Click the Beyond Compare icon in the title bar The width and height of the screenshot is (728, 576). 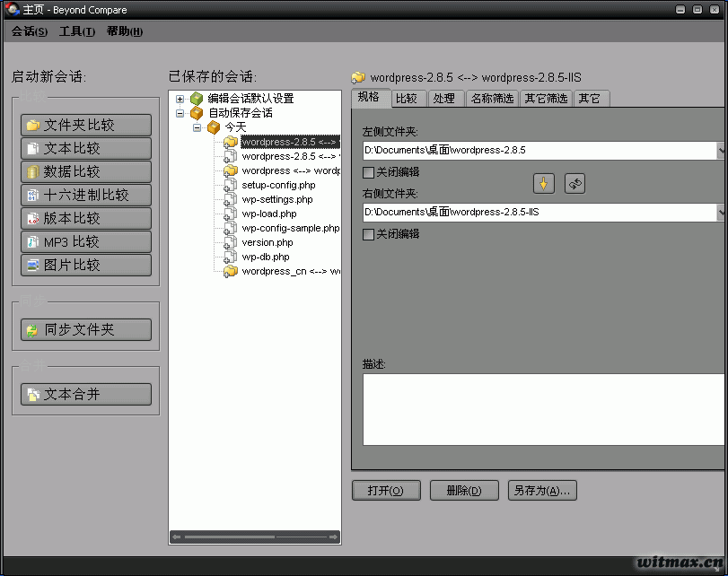coord(12,9)
